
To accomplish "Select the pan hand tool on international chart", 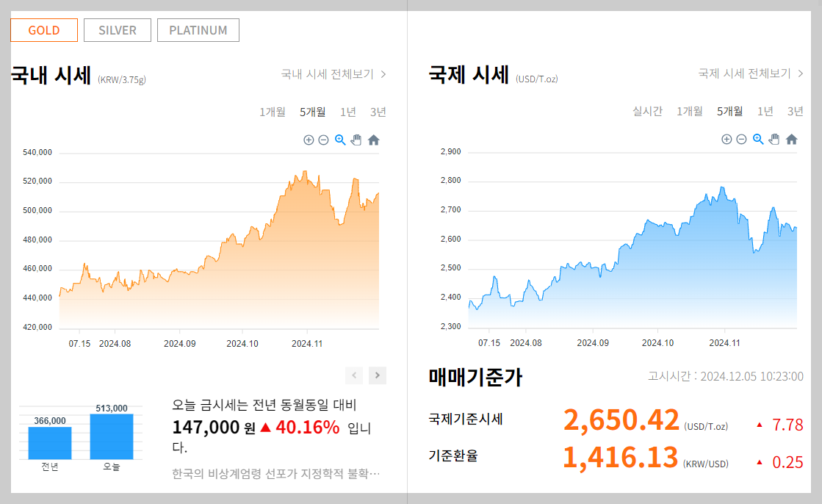I will click(x=774, y=138).
